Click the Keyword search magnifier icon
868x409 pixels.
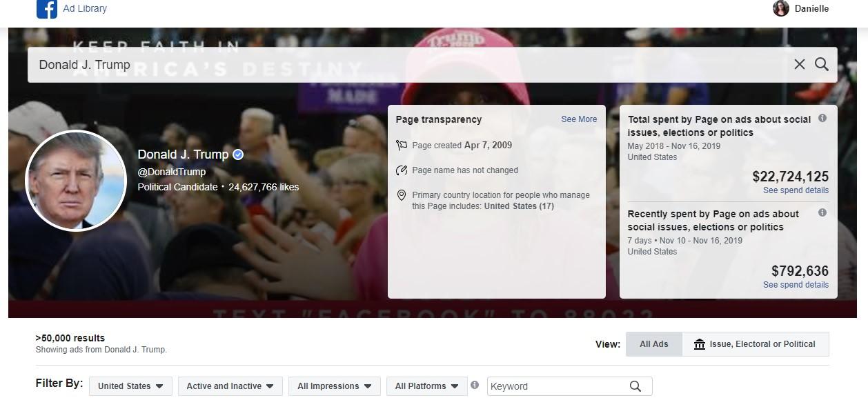(635, 386)
